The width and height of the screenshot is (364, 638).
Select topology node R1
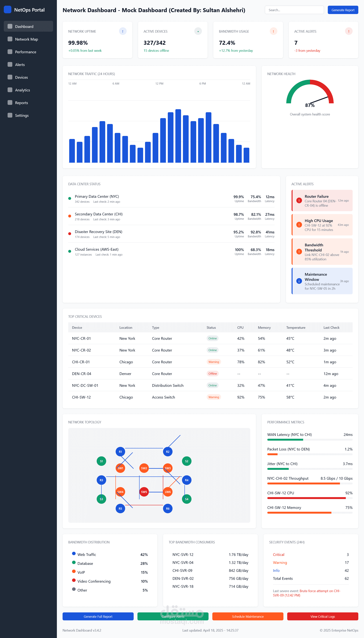tap(120, 451)
